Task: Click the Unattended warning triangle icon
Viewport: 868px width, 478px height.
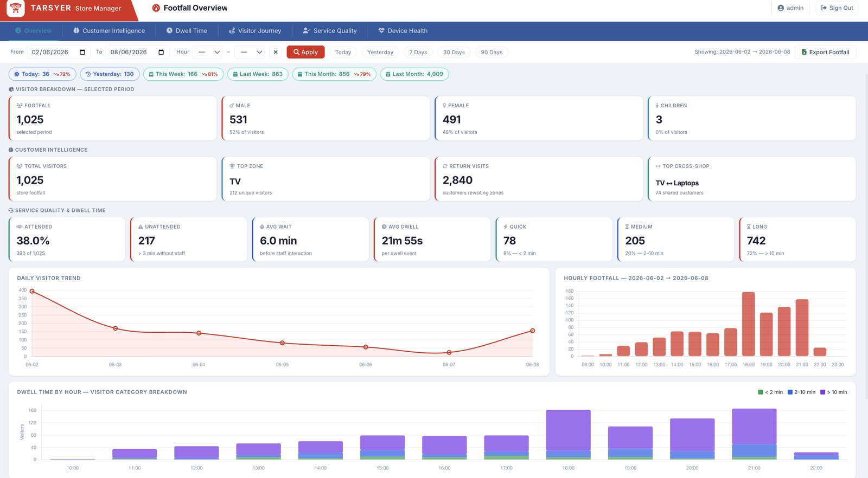Action: coord(141,227)
